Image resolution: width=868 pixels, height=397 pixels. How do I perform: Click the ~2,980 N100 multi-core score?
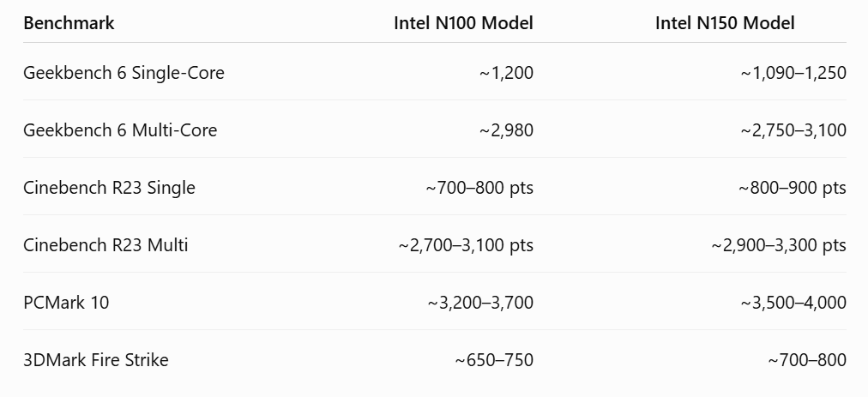[x=506, y=130]
